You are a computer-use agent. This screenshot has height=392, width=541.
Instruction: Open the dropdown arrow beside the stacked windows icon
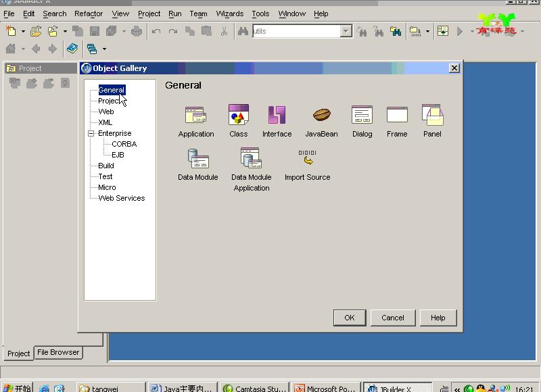[104, 49]
